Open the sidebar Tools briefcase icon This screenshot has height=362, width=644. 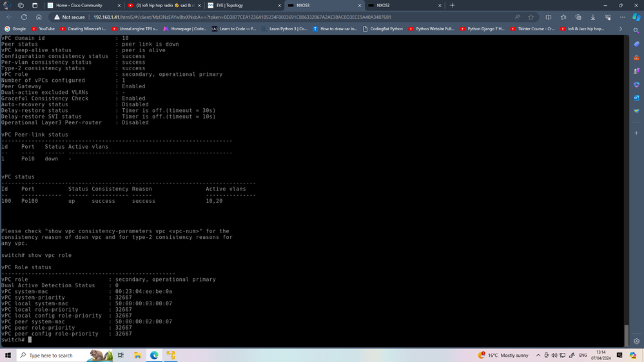[636, 58]
